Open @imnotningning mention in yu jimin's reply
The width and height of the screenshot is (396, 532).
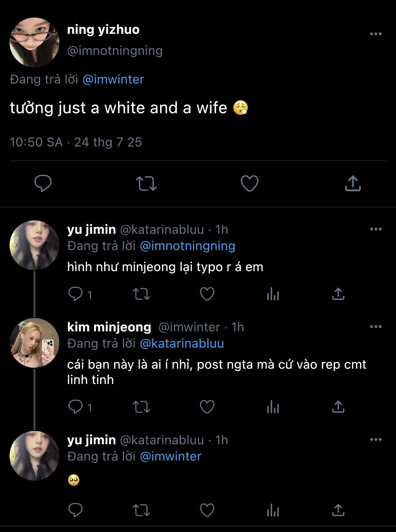point(187,246)
